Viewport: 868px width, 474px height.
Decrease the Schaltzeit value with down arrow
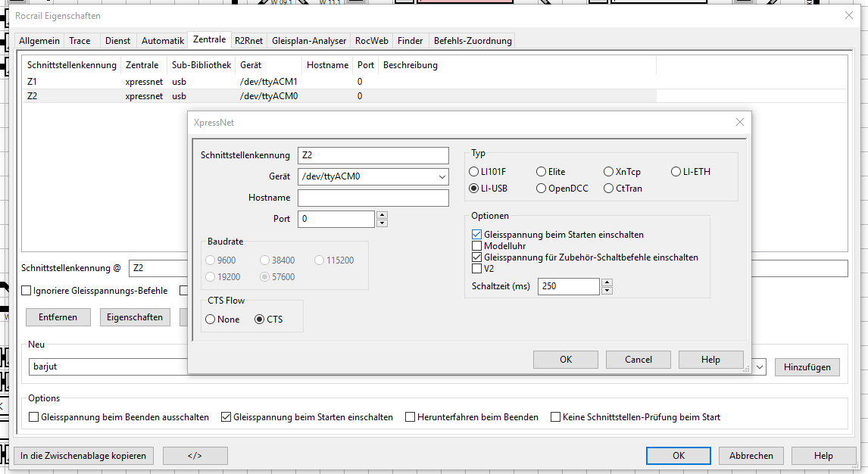[606, 290]
